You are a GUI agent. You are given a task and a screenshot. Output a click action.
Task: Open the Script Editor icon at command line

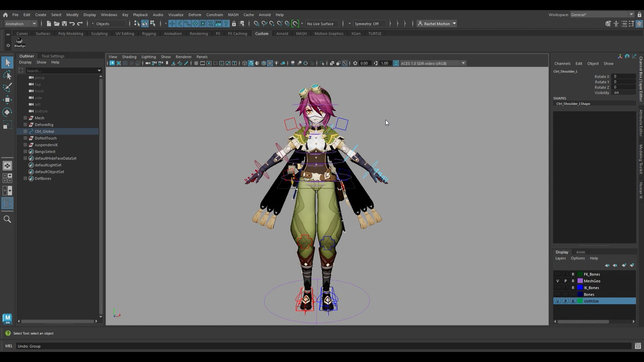click(638, 346)
